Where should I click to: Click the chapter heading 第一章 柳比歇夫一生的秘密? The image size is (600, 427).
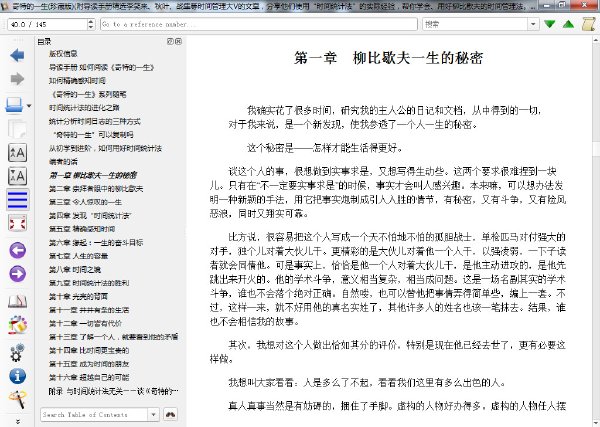(388, 58)
